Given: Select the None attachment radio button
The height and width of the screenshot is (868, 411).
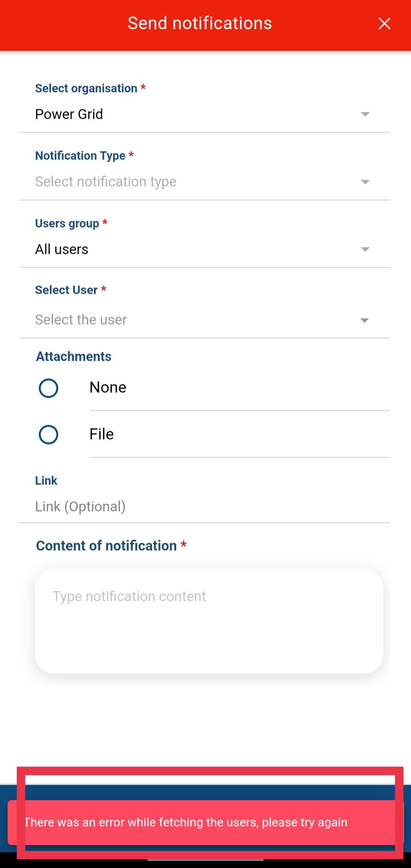Looking at the screenshot, I should click(49, 388).
